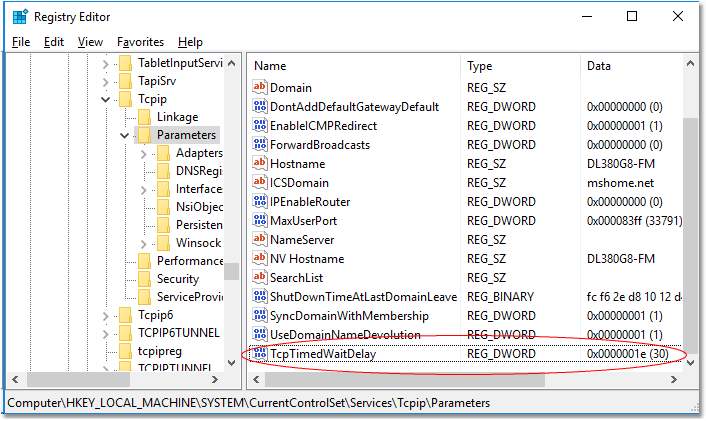Open the Favorites menu
The image size is (706, 421).
(140, 42)
